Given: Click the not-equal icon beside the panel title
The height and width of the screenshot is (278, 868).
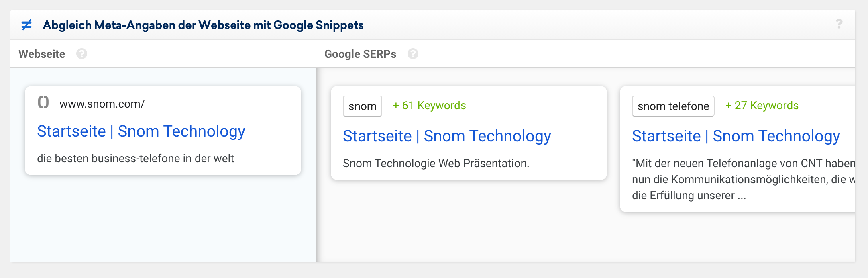Looking at the screenshot, I should click(26, 25).
